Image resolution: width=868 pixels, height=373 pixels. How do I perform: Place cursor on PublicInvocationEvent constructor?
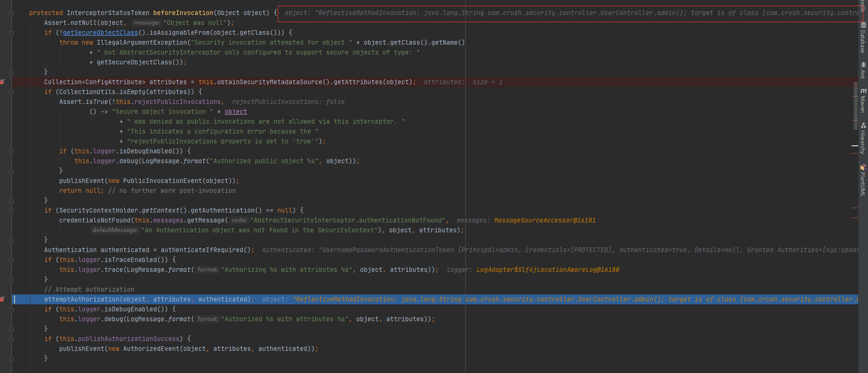tap(163, 181)
